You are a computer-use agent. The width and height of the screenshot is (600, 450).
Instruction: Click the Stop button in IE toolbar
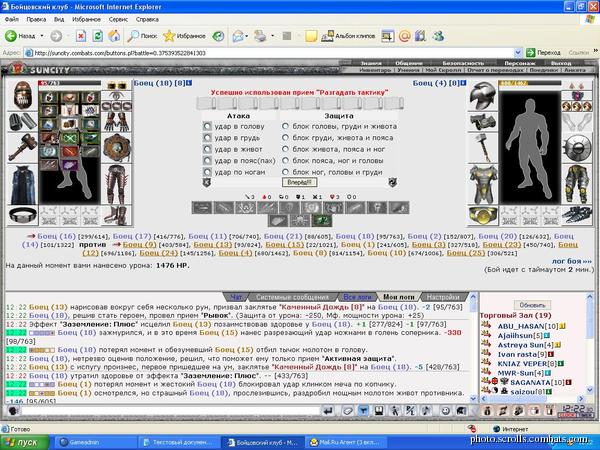point(81,36)
